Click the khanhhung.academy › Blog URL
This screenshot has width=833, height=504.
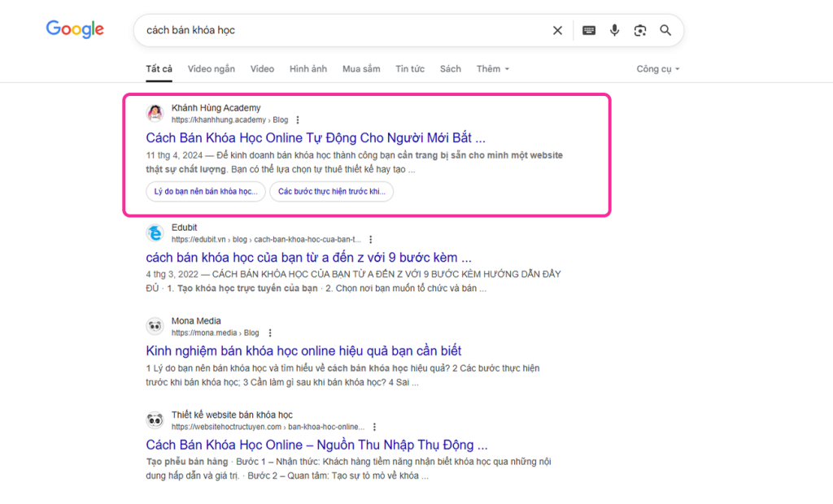pyautogui.click(x=229, y=120)
